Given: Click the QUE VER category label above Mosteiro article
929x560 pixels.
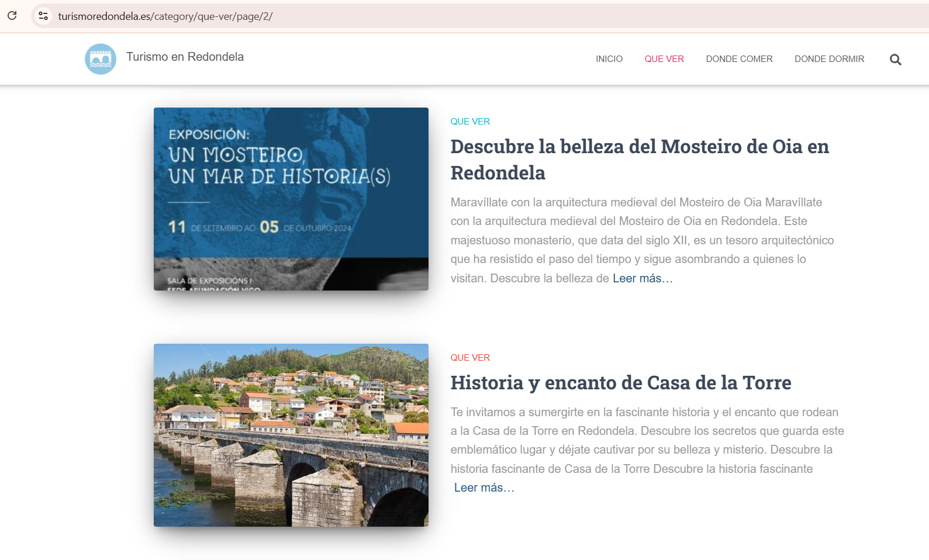Looking at the screenshot, I should point(470,122).
